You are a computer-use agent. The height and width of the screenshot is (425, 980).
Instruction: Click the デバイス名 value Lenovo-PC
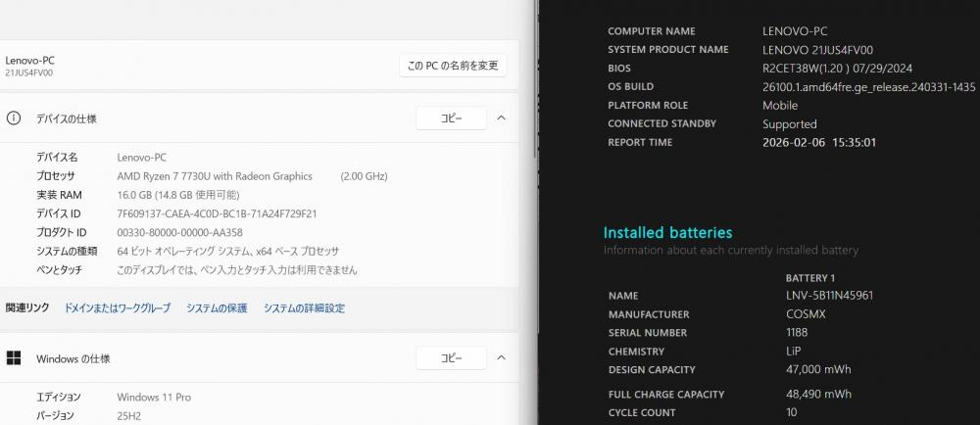click(142, 158)
